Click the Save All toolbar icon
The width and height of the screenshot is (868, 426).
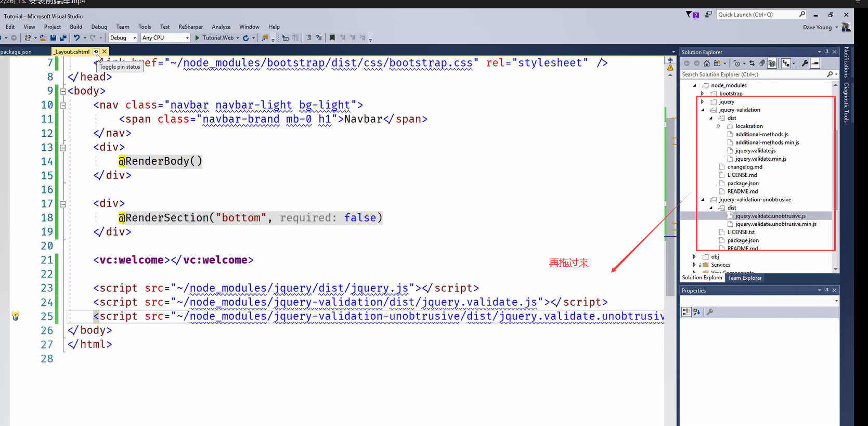(63, 37)
